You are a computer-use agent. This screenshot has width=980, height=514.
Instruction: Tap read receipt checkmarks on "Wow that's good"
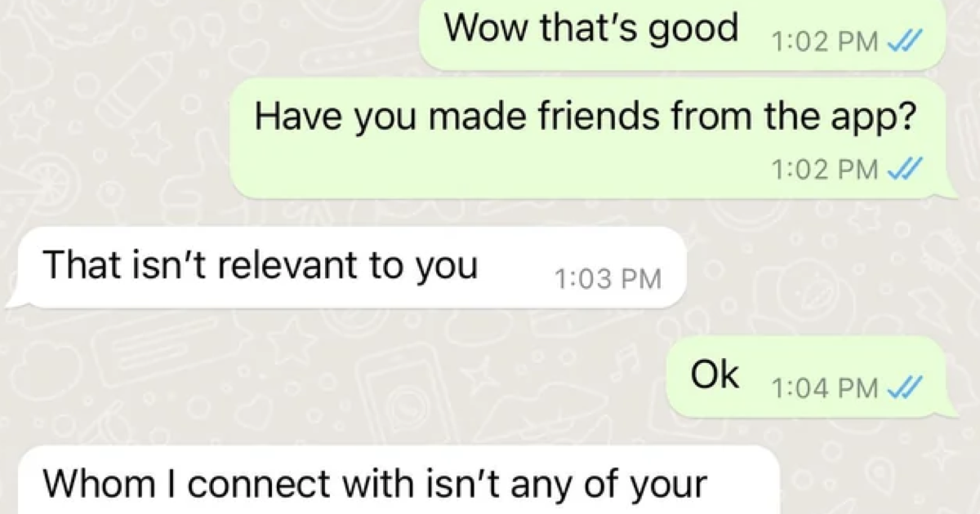[x=905, y=42]
